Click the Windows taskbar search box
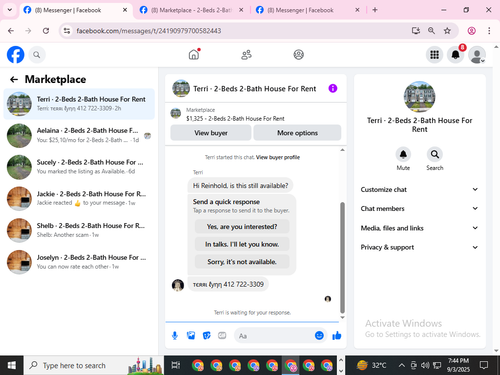Screen dimensions: 500x375 click(x=94, y=366)
